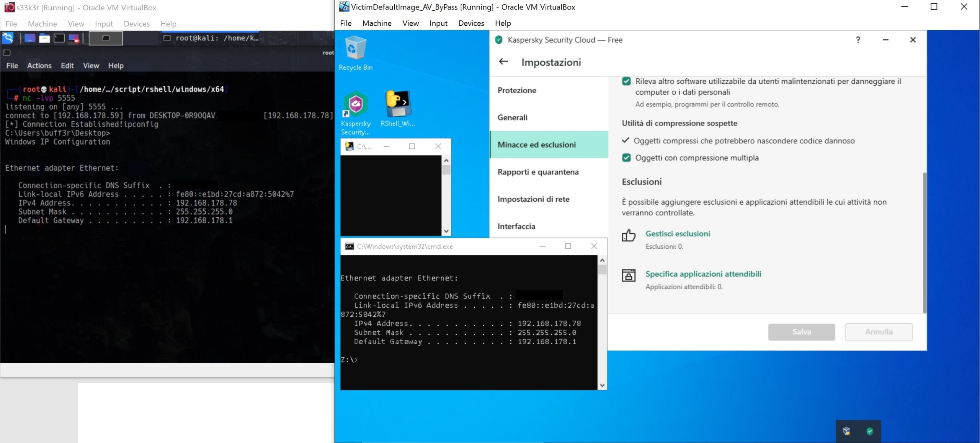
Task: Open the file manager icon in Kali panel
Action: [x=44, y=38]
